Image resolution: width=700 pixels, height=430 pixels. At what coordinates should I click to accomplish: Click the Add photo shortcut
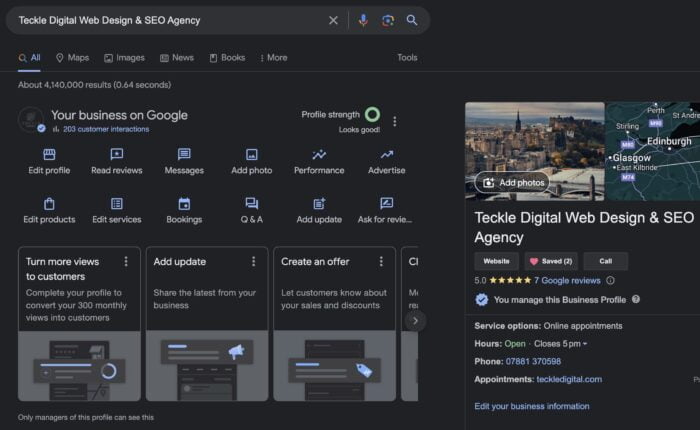(251, 162)
